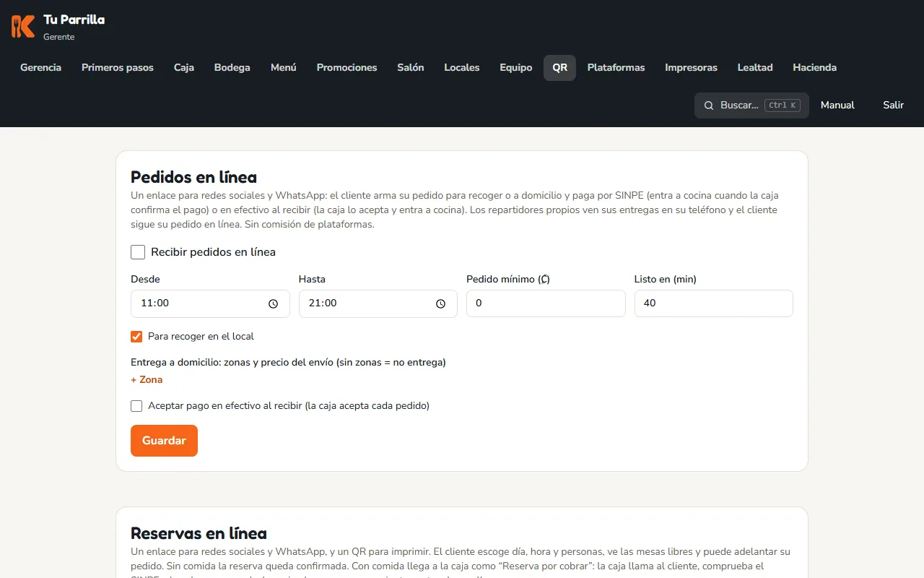The image size is (924, 578).
Task: Switch to the Menú tab
Action: coord(284,67)
